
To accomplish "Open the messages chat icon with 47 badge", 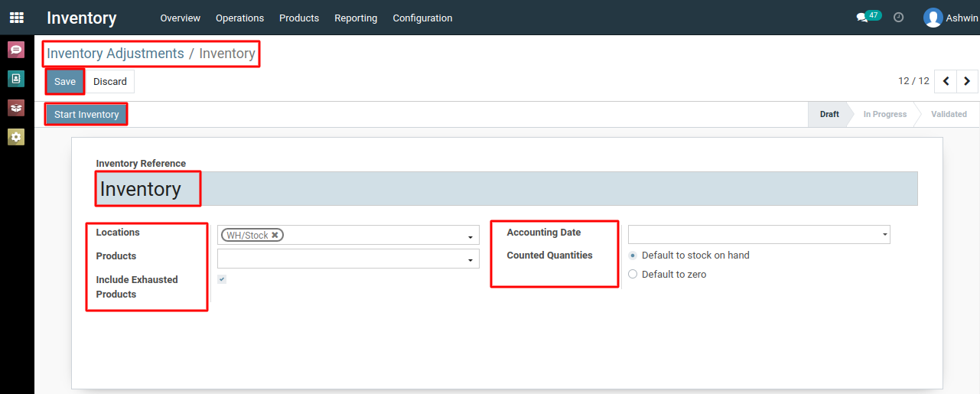I will pos(868,16).
